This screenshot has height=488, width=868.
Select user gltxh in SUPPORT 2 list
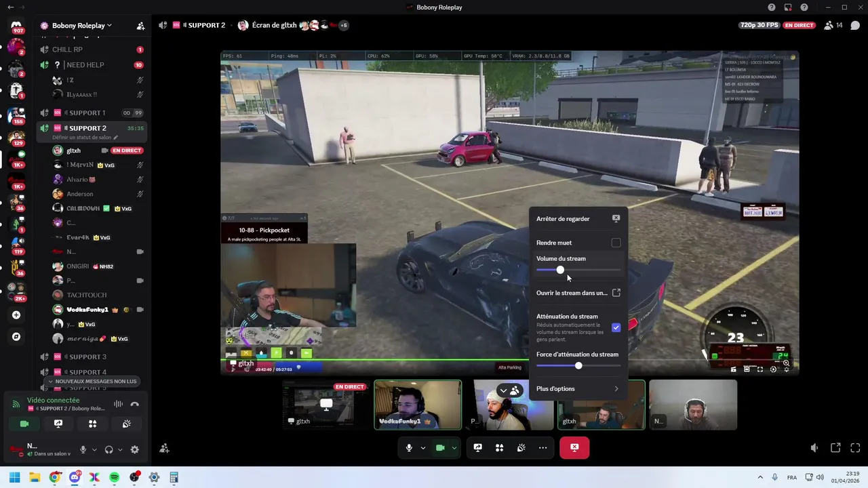click(x=98, y=150)
